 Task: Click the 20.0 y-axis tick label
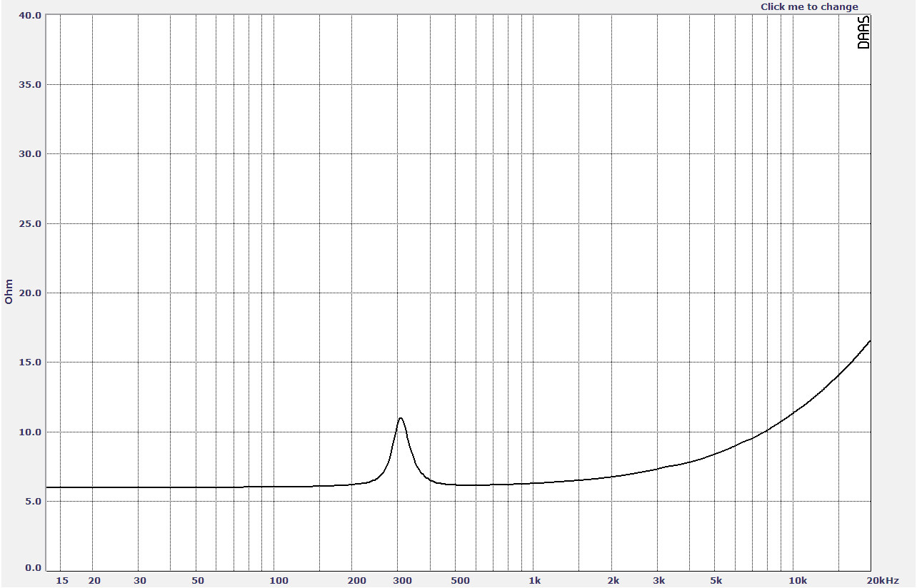(29, 293)
